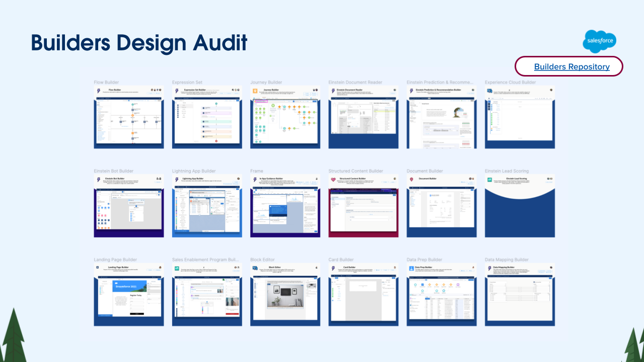Click the gray "Document Builder" caption text
Screen dimensions: 644x362
point(425,171)
